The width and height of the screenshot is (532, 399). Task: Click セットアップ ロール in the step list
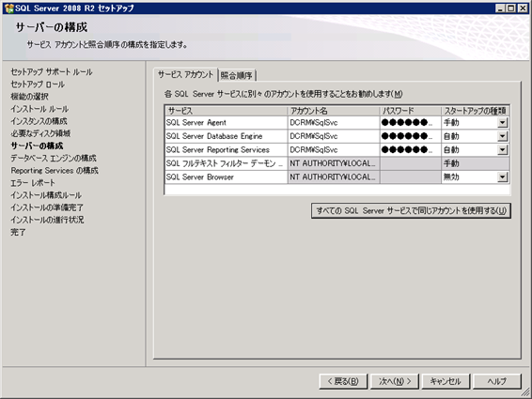38,84
